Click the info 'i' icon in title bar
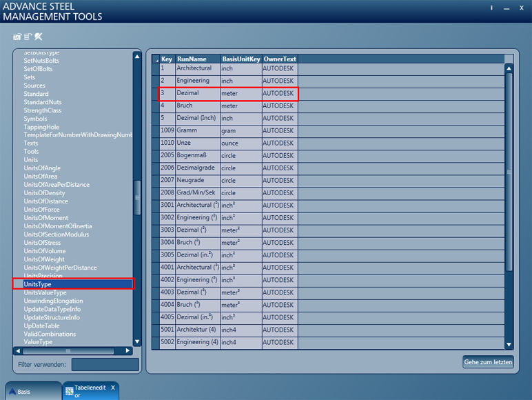 [x=491, y=8]
